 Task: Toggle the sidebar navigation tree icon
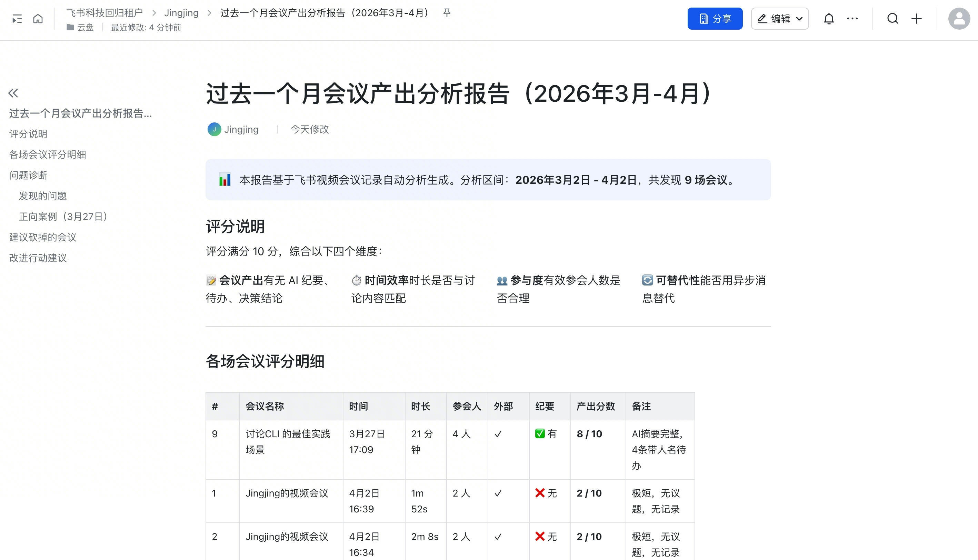click(17, 19)
